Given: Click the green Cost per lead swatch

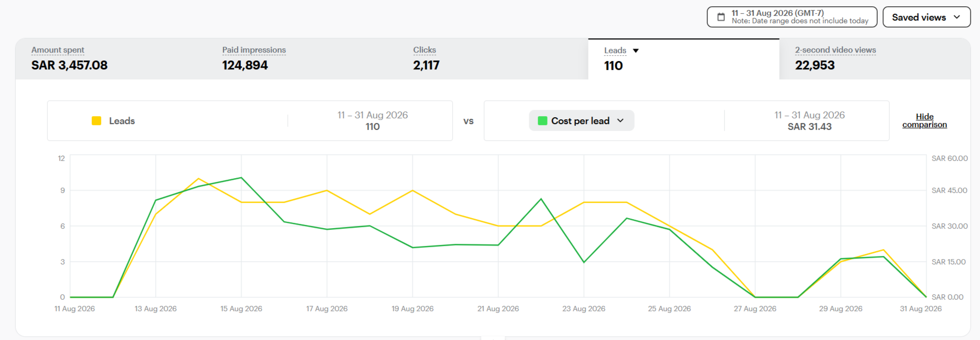Looking at the screenshot, I should (x=543, y=120).
